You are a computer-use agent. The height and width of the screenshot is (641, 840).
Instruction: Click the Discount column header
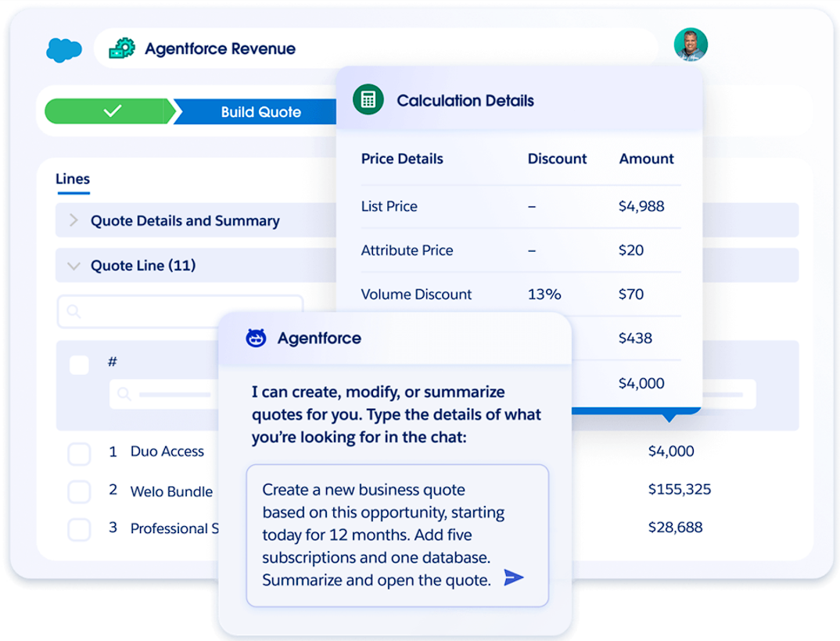coord(557,159)
